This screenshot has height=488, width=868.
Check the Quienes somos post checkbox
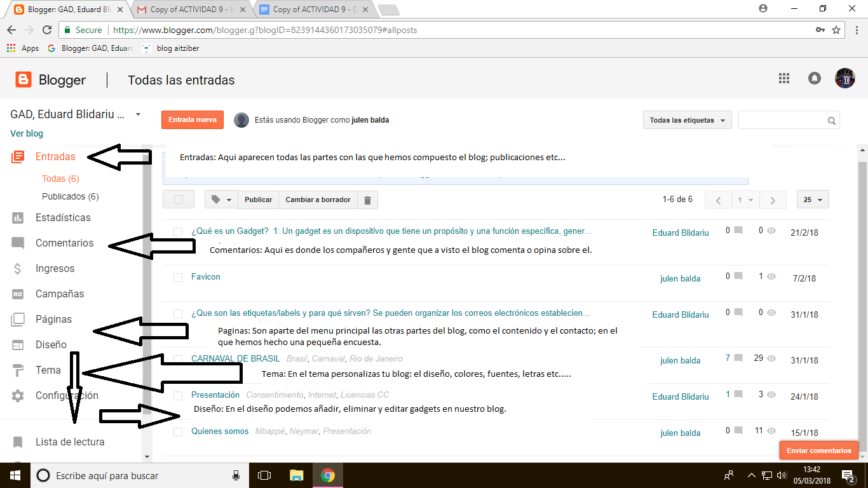point(178,432)
